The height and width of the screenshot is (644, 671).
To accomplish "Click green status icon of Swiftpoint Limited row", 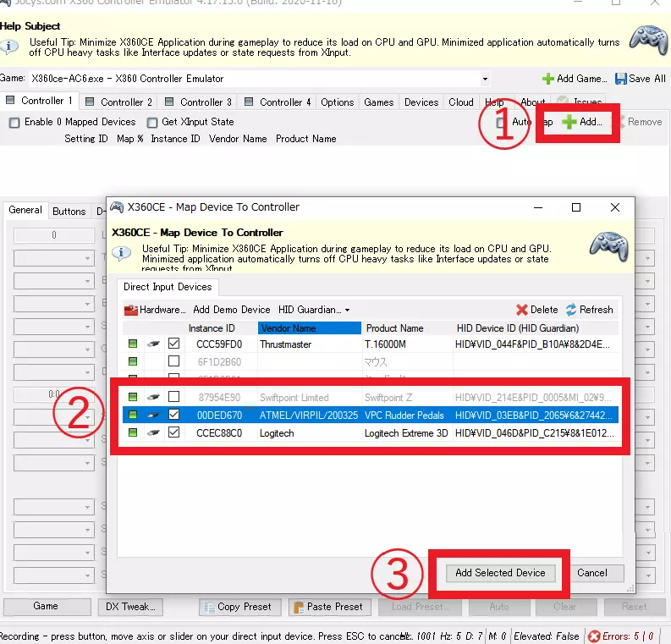I will point(133,397).
